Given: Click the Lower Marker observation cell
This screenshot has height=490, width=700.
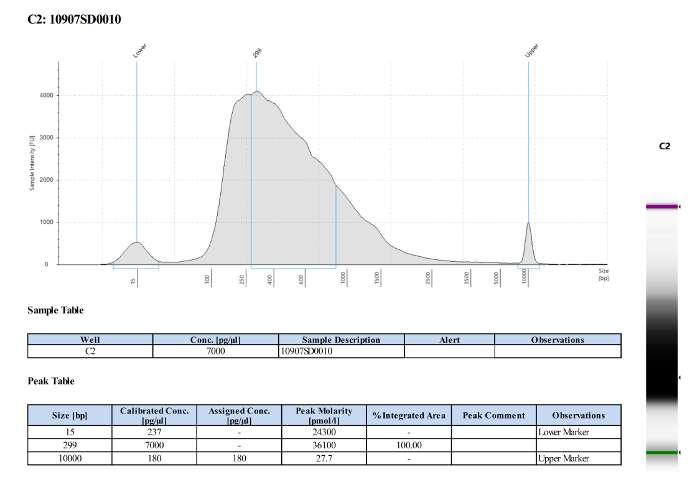Looking at the screenshot, I should point(579,432).
